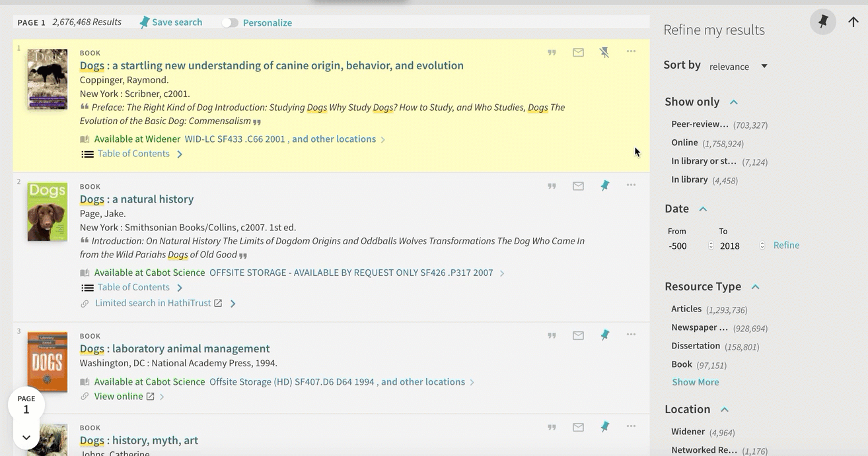The height and width of the screenshot is (456, 868).
Task: Collapse the Resource Type section
Action: tap(756, 286)
